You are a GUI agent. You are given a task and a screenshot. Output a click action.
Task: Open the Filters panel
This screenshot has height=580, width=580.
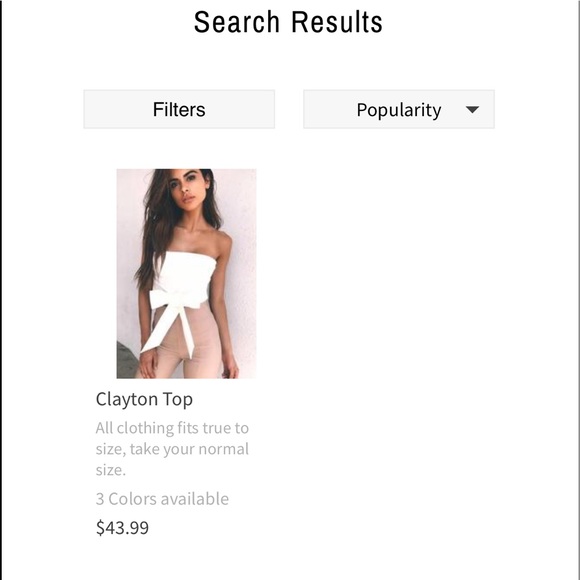click(x=179, y=109)
